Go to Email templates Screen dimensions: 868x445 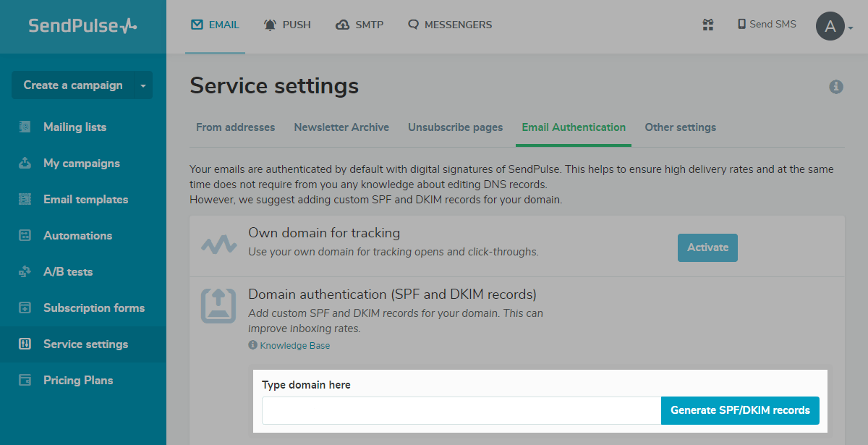pyautogui.click(x=85, y=199)
